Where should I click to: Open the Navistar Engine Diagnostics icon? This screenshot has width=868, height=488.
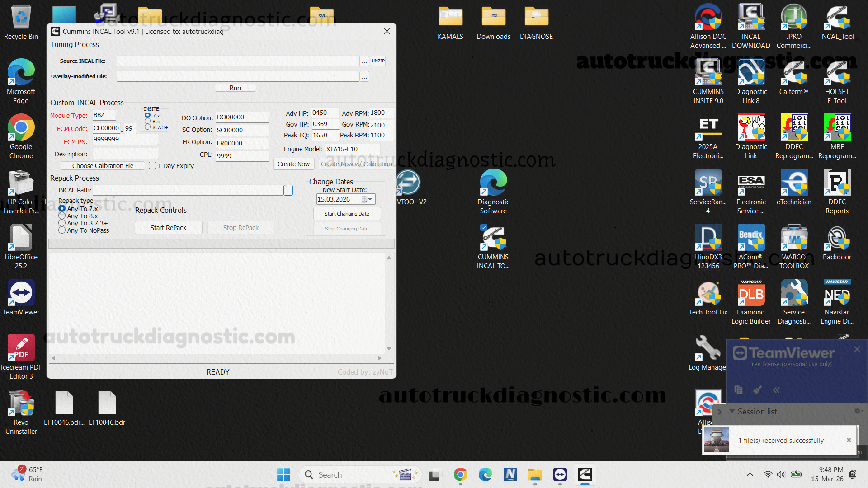837,302
